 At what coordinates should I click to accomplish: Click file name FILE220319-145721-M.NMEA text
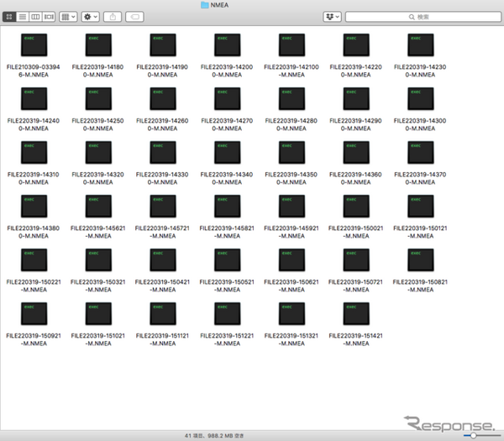pos(162,232)
